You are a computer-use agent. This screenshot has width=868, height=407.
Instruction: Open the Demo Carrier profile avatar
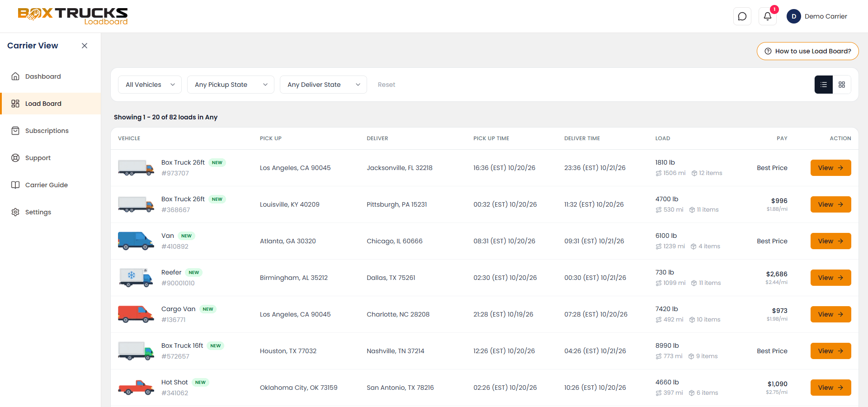(794, 16)
